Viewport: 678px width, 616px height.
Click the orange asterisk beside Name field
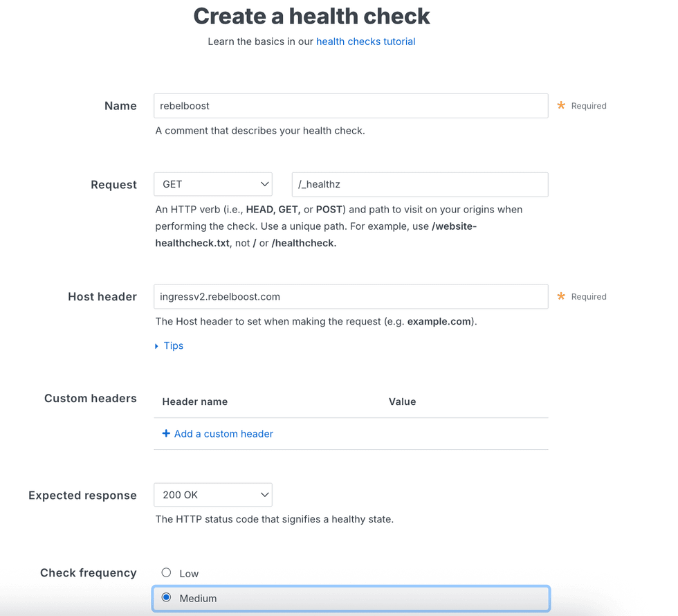click(x=561, y=105)
